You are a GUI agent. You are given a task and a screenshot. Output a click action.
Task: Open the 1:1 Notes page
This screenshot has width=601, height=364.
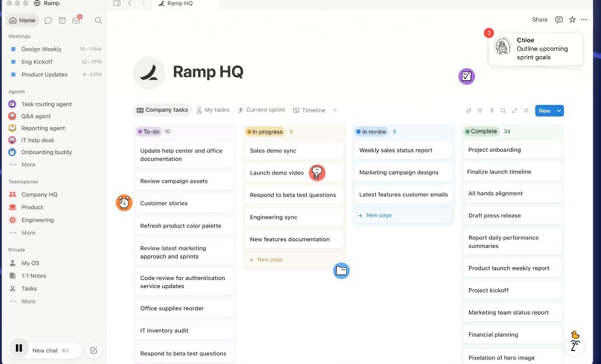(x=34, y=276)
